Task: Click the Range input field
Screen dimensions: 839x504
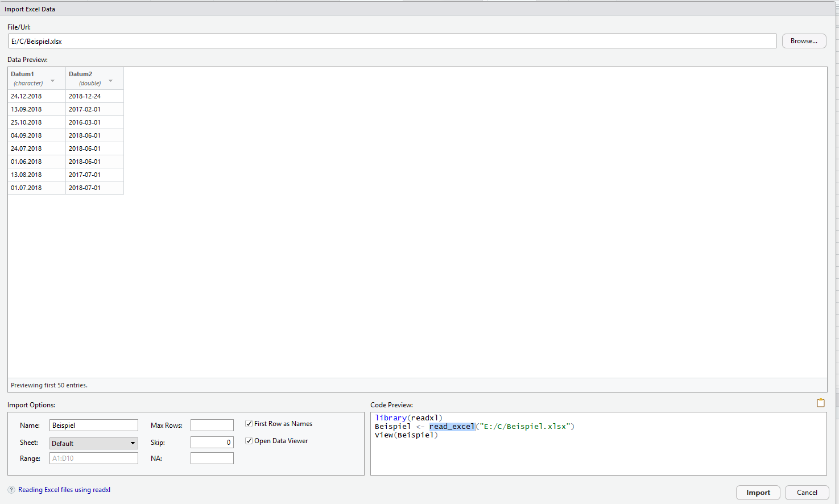Action: pyautogui.click(x=94, y=458)
